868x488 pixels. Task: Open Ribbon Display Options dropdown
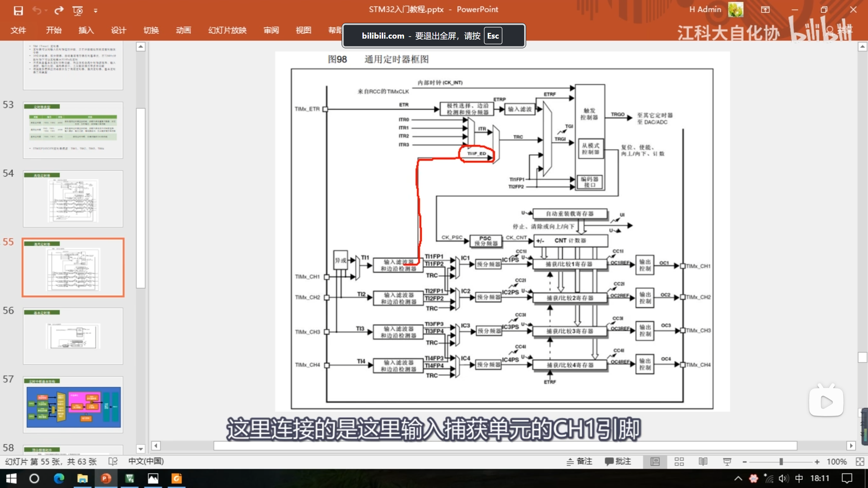coord(765,9)
